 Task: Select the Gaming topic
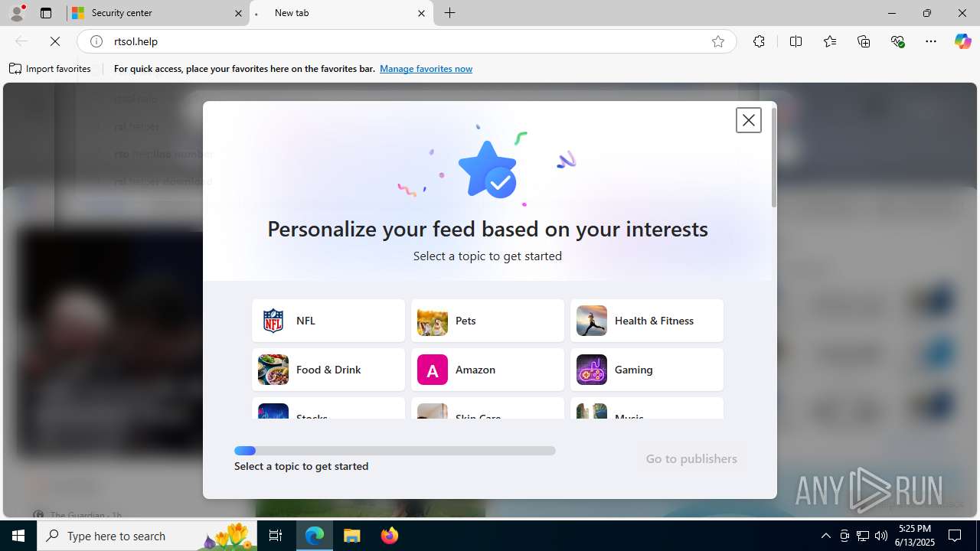[x=647, y=370]
